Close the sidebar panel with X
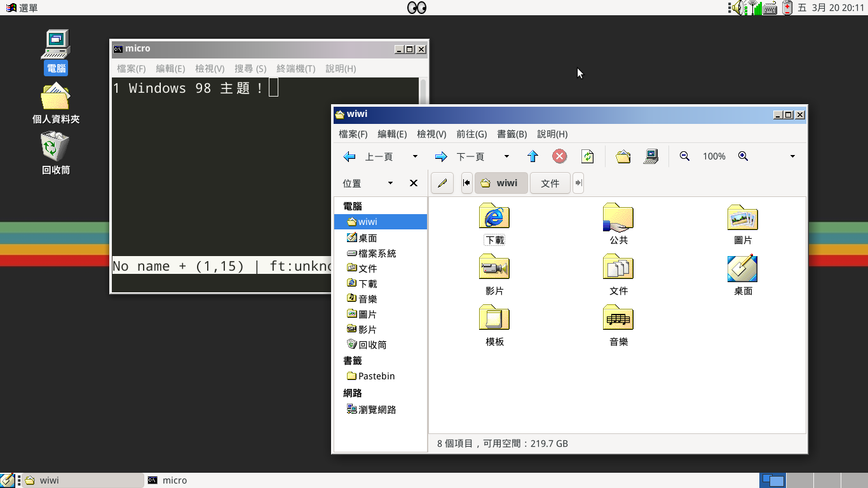The image size is (868, 488). 413,183
